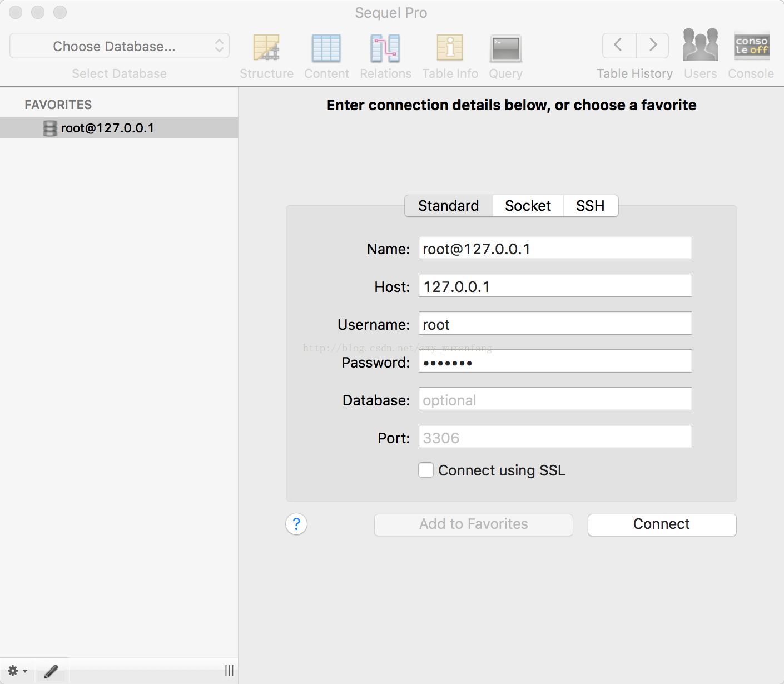Enable Connect using SSL checkbox
The image size is (784, 684).
pos(426,470)
